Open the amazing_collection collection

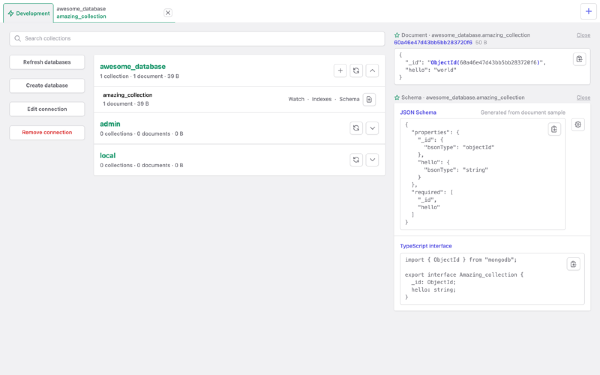point(127,95)
